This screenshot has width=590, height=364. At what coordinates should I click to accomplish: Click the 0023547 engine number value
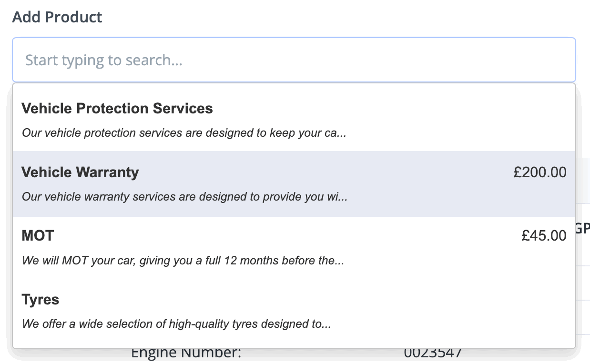point(433,354)
